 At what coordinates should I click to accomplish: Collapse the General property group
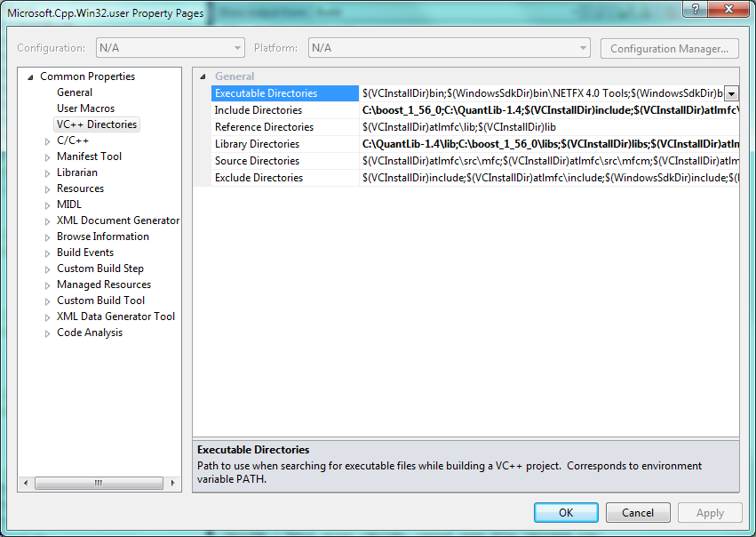pos(203,76)
